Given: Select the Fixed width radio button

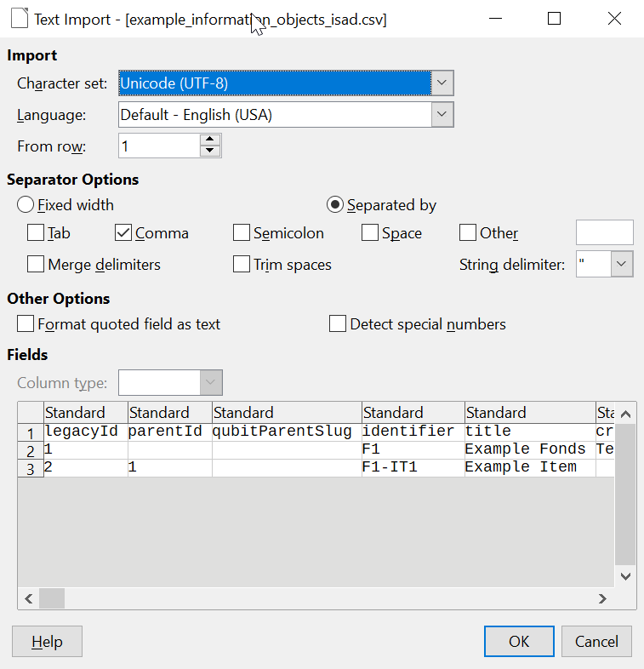Looking at the screenshot, I should pyautogui.click(x=26, y=205).
